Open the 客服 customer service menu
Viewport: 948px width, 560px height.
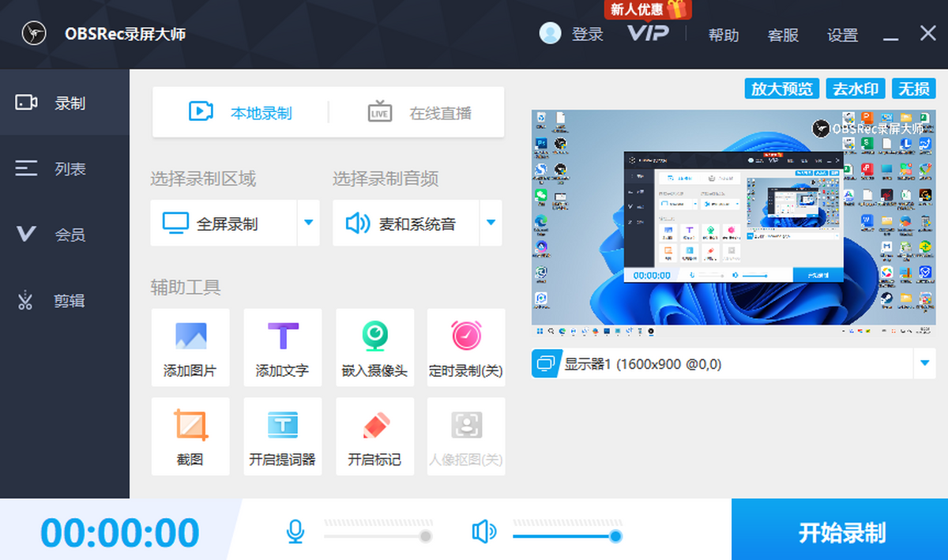(783, 35)
